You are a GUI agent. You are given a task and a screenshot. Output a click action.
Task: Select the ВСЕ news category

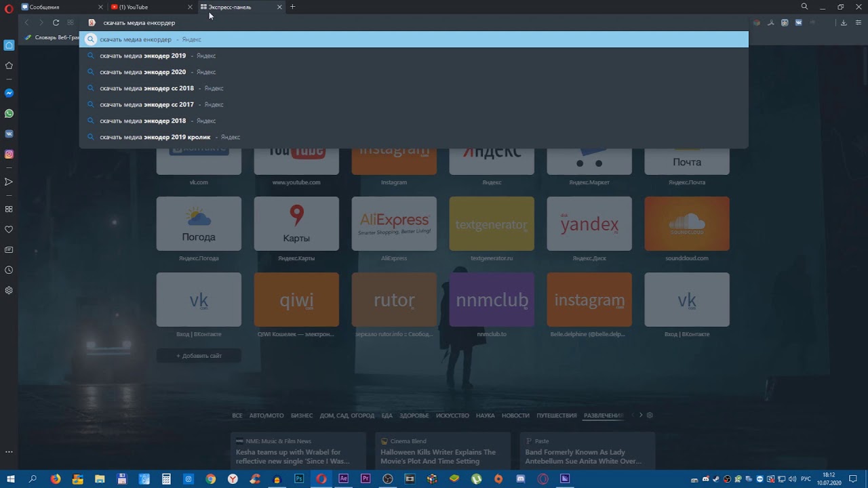(x=237, y=415)
